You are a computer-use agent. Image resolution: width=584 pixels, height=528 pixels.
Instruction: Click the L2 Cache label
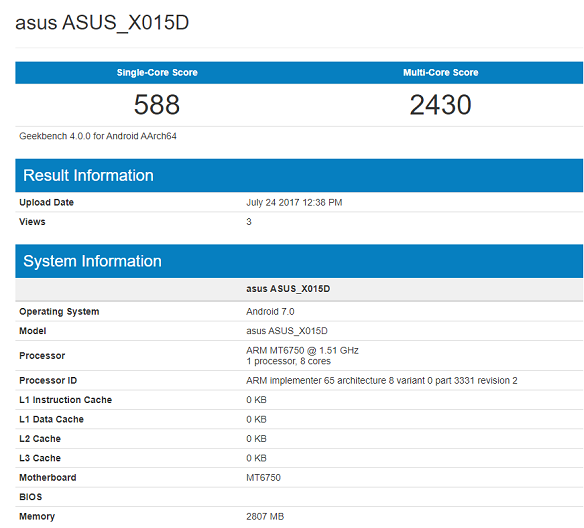(40, 439)
